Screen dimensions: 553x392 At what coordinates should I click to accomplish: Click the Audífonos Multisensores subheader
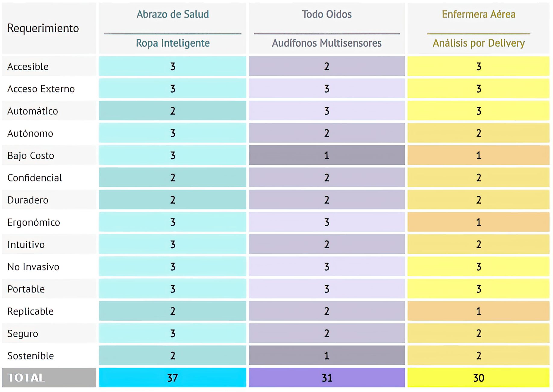point(327,43)
